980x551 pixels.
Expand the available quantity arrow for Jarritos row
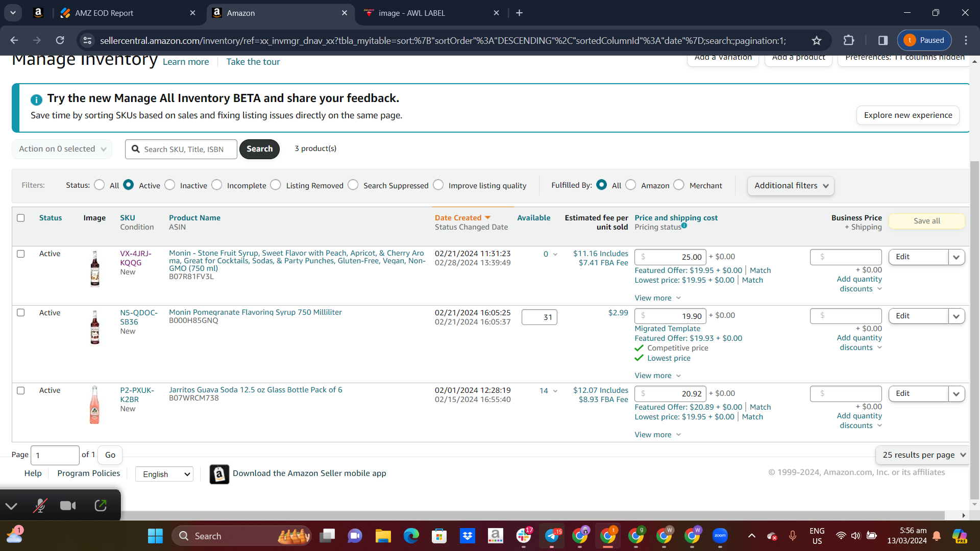click(555, 391)
